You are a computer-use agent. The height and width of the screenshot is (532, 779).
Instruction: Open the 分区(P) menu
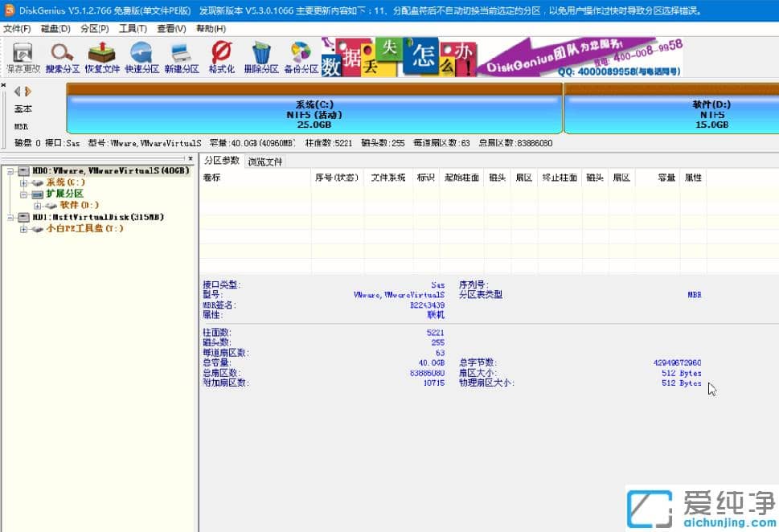coord(88,27)
